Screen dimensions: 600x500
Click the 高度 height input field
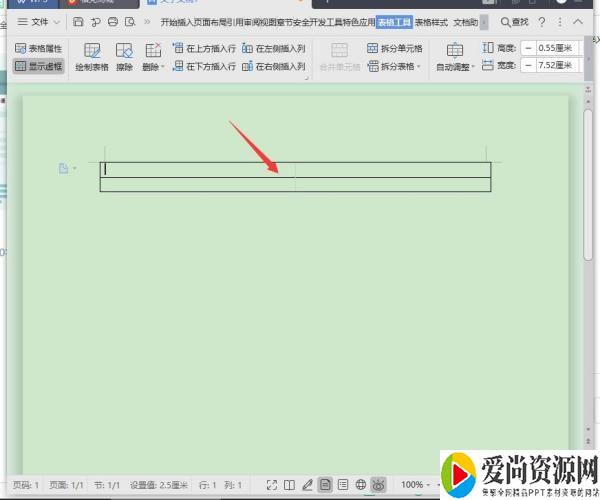coord(554,47)
